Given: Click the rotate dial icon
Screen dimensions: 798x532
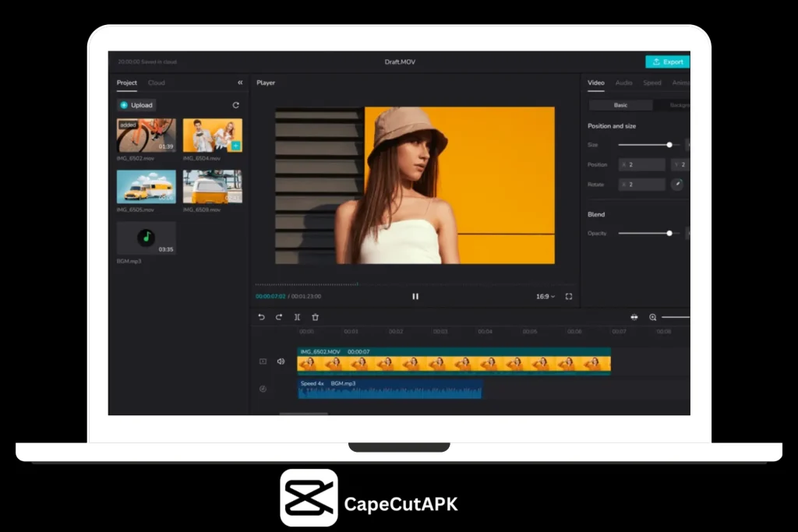Looking at the screenshot, I should pyautogui.click(x=677, y=184).
